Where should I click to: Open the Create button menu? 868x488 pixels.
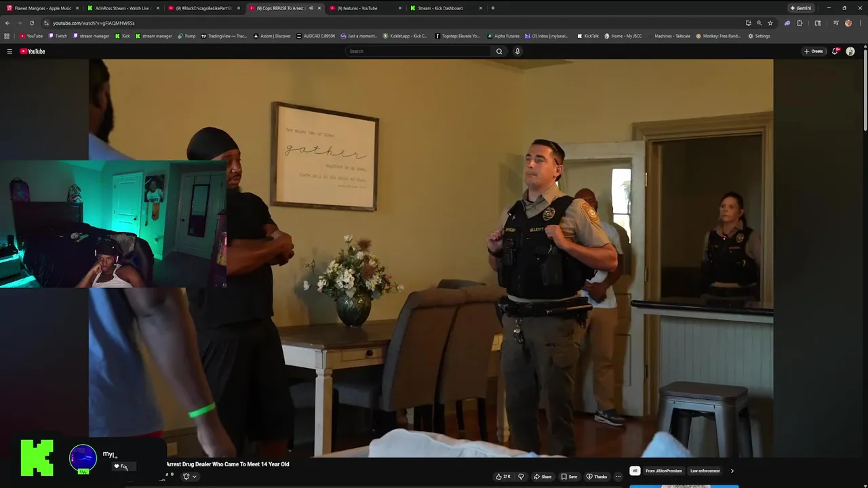click(x=813, y=52)
